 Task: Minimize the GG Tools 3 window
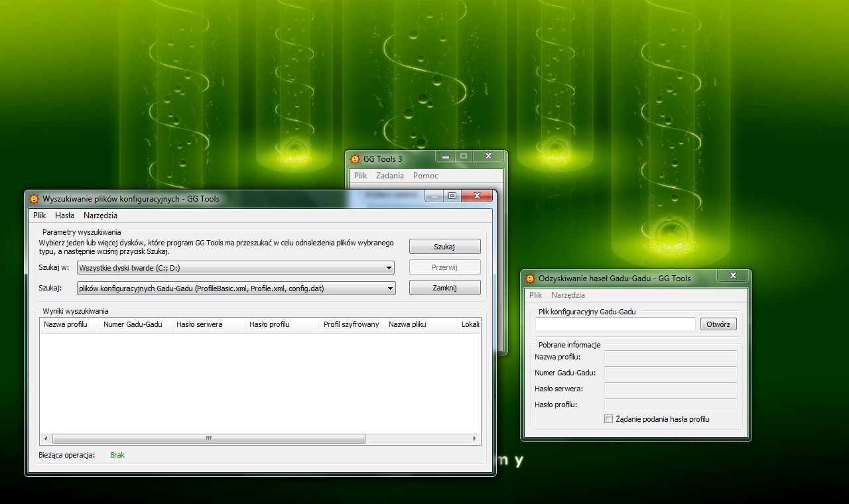446,156
